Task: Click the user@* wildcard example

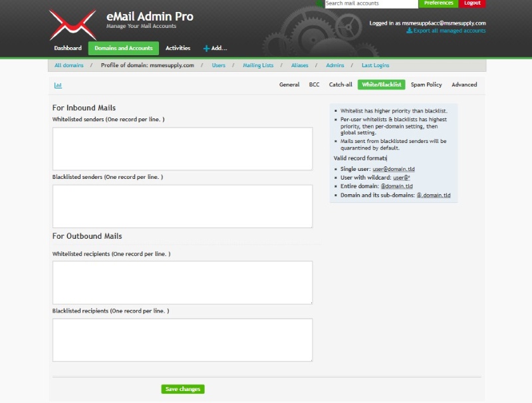Action: [x=402, y=178]
